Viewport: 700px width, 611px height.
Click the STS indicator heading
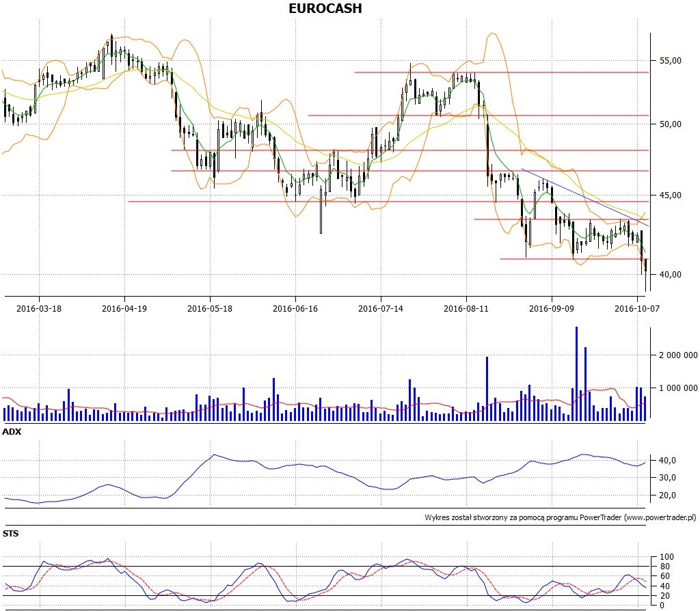10,533
